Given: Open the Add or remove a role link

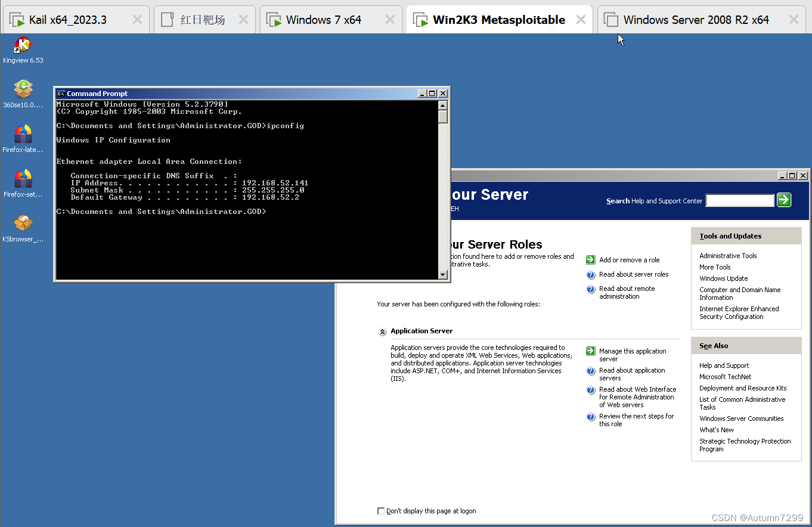Looking at the screenshot, I should click(629, 260).
